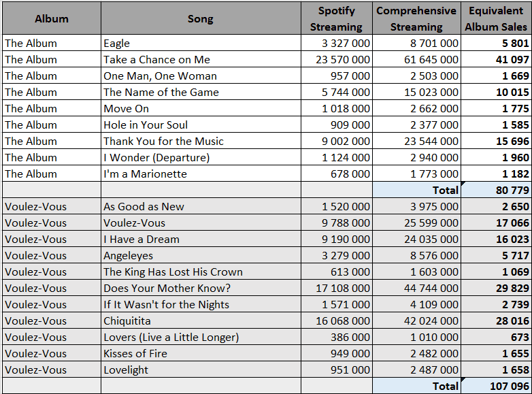Select the Album column header
The width and height of the screenshot is (532, 394).
[x=52, y=18]
